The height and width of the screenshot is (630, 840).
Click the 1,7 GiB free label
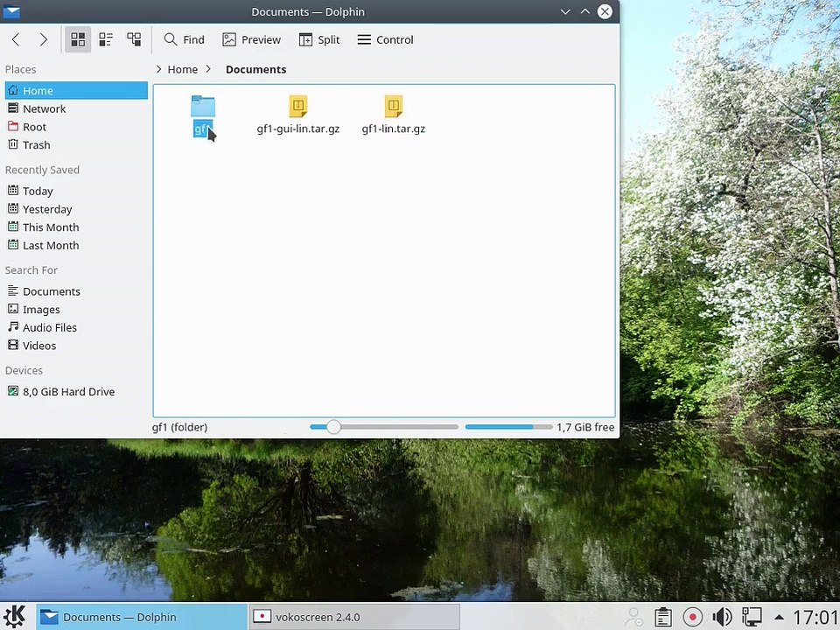585,427
